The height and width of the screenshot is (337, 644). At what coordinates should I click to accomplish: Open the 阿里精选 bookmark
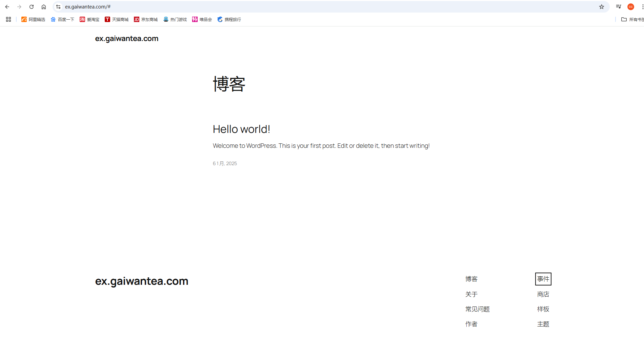click(33, 19)
